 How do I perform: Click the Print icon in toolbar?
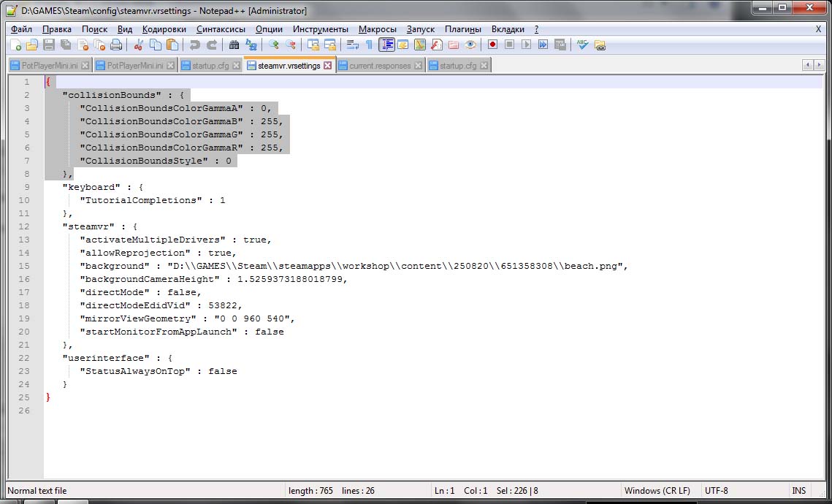pos(115,45)
